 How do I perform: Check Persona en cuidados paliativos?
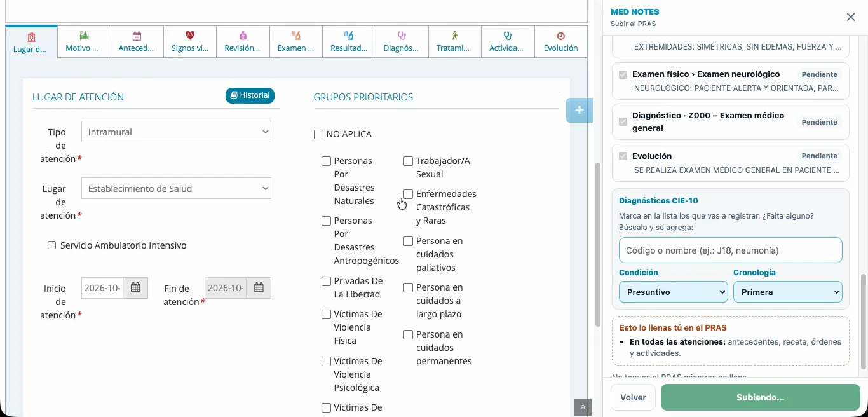[409, 242]
